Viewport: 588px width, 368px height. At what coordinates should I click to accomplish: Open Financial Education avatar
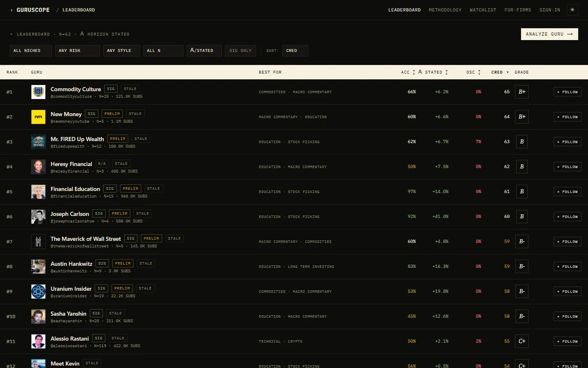point(38,192)
